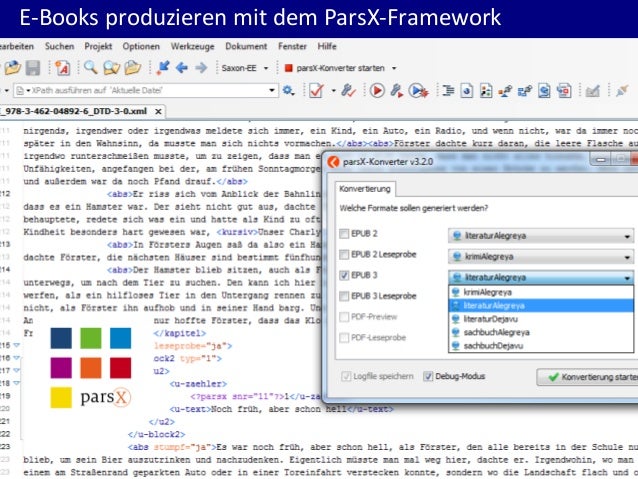Click the PDF-Leseprobe checkbox

[x=344, y=337]
